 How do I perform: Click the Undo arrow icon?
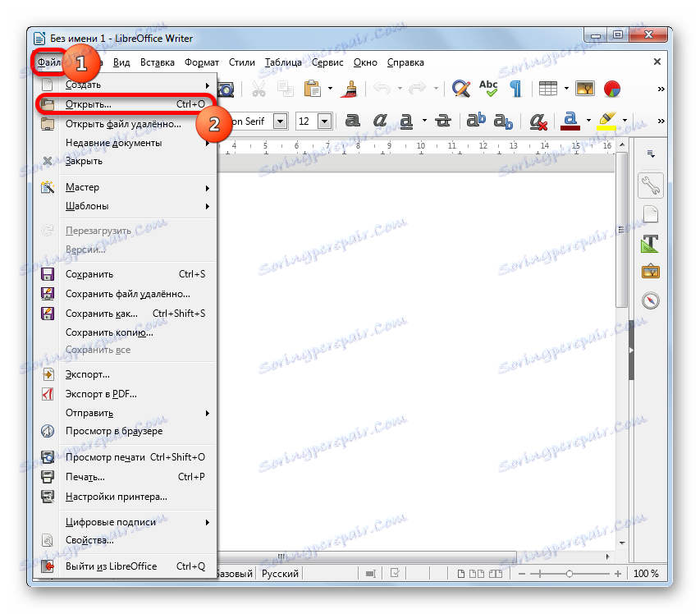(382, 89)
